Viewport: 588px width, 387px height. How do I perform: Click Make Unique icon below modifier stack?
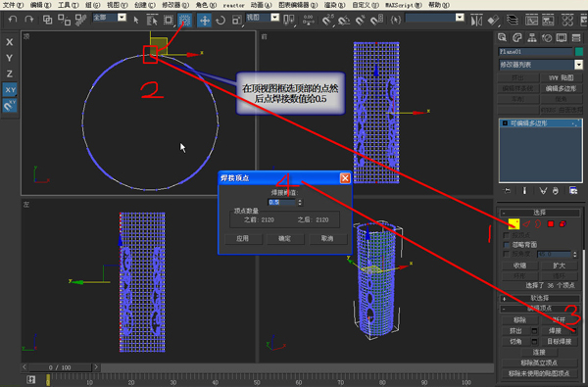543,191
